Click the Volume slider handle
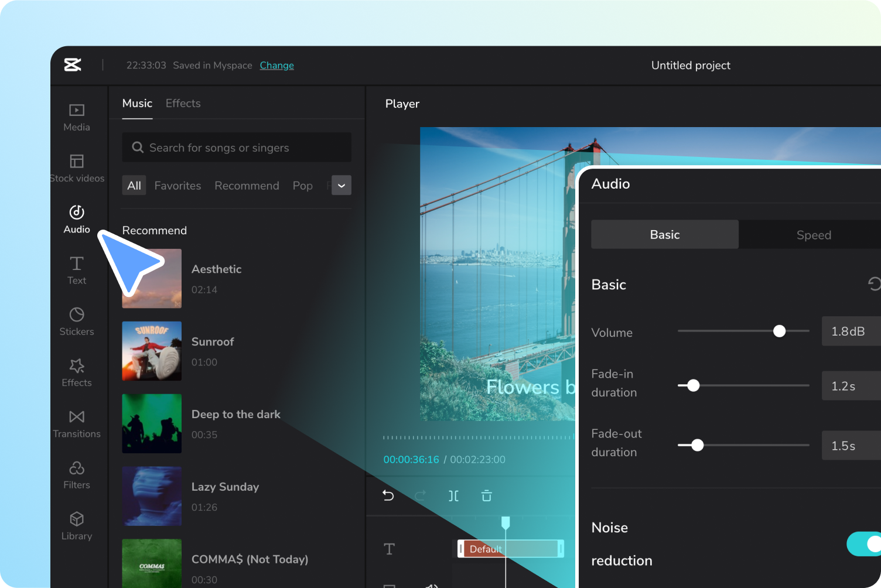Viewport: 881px width, 588px height. pyautogui.click(x=779, y=331)
